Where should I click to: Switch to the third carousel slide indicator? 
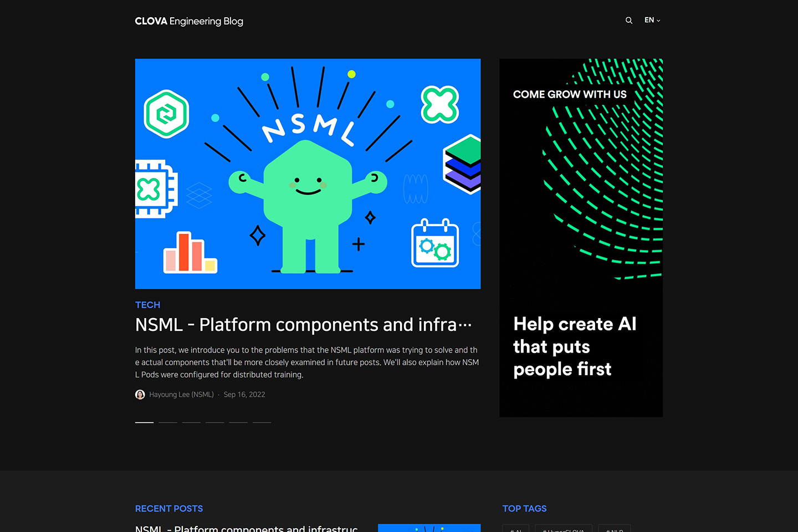(191, 422)
